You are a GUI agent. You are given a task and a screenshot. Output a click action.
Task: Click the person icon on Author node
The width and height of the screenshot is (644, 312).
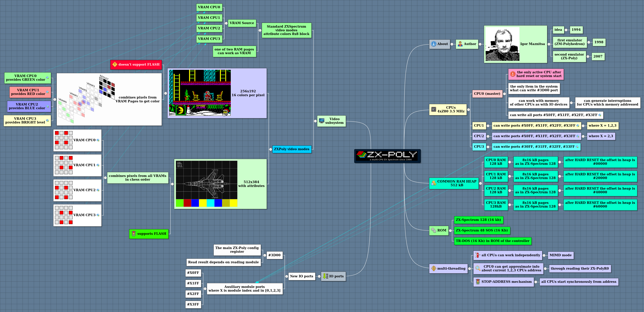tap(460, 44)
